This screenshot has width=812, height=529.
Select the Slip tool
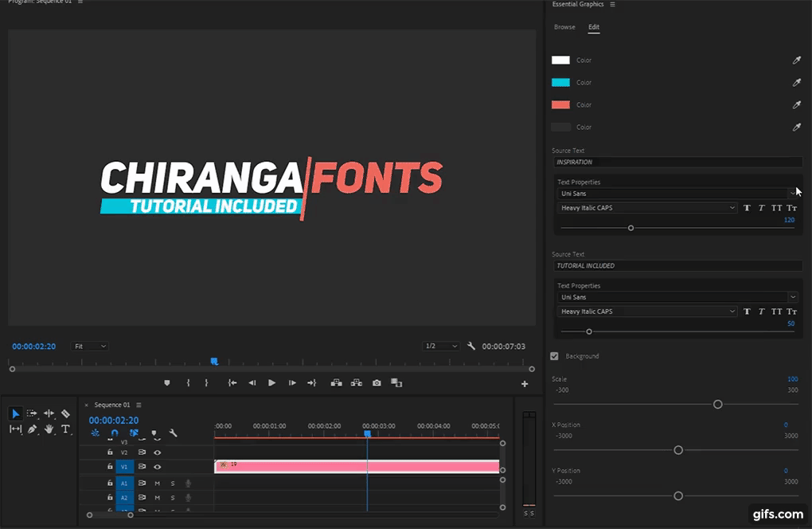pos(16,429)
